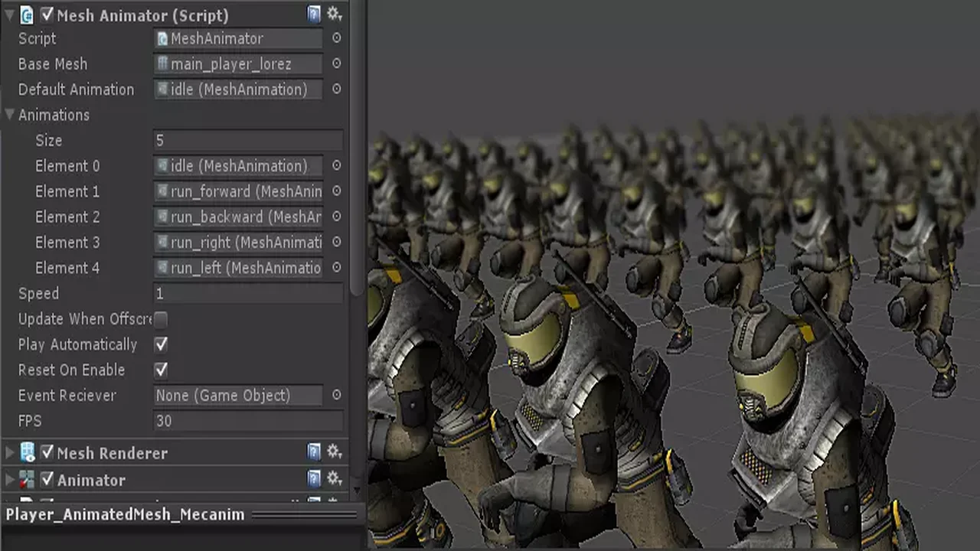The width and height of the screenshot is (980, 551).
Task: Uncheck Reset On Enable checkbox
Action: click(161, 370)
